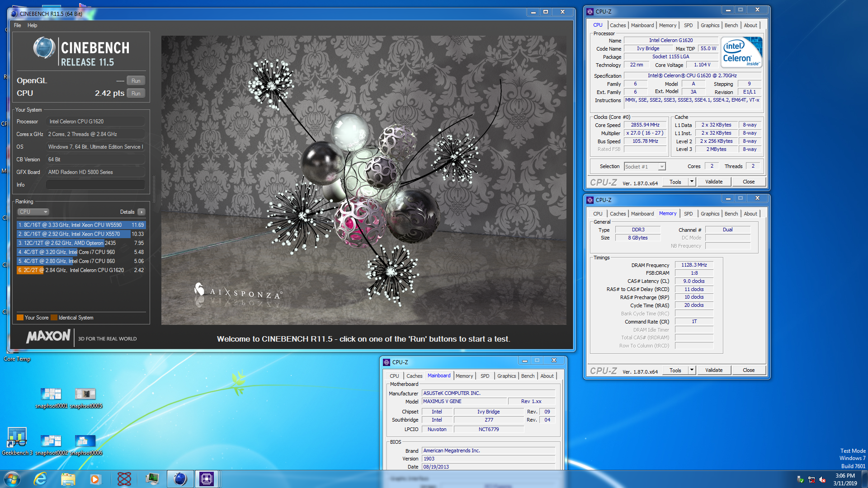The width and height of the screenshot is (868, 488).
Task: Click the MAXIMUS V GENE model field
Action: [464, 402]
